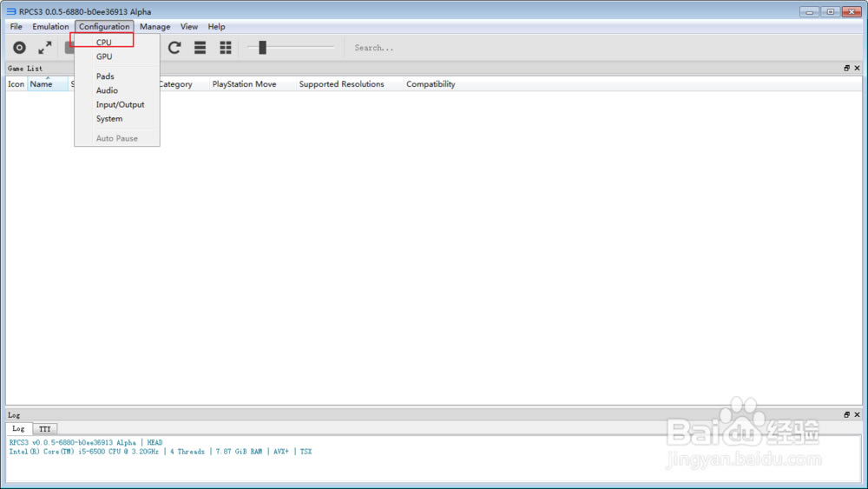Click Intel Core i5-6500 log line

[161, 452]
